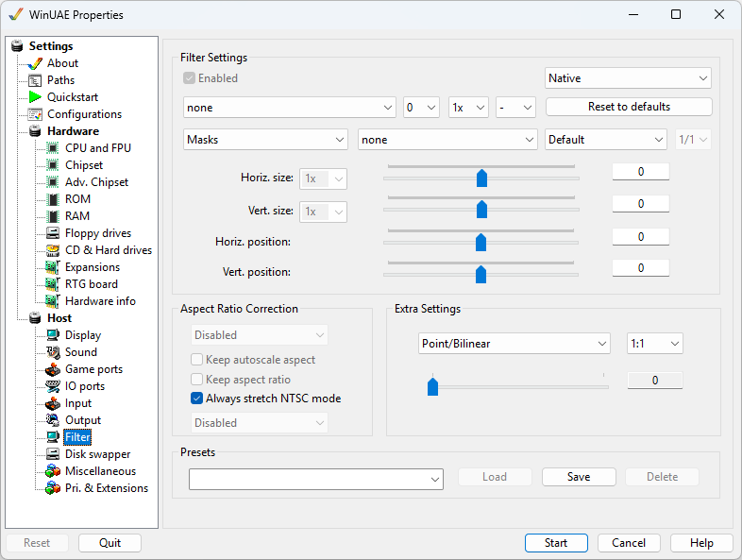Click the ROM chip icon
Image resolution: width=742 pixels, height=560 pixels.
(x=53, y=199)
